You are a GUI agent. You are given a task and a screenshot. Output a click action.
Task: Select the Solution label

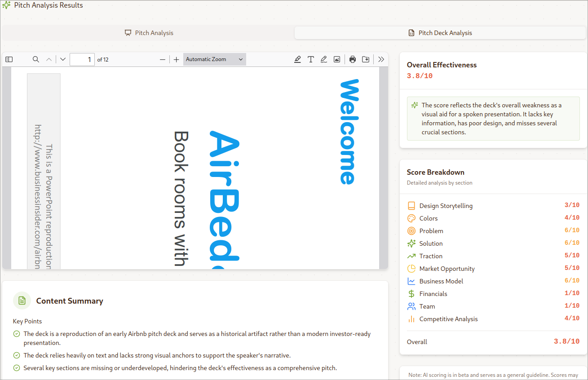point(431,243)
